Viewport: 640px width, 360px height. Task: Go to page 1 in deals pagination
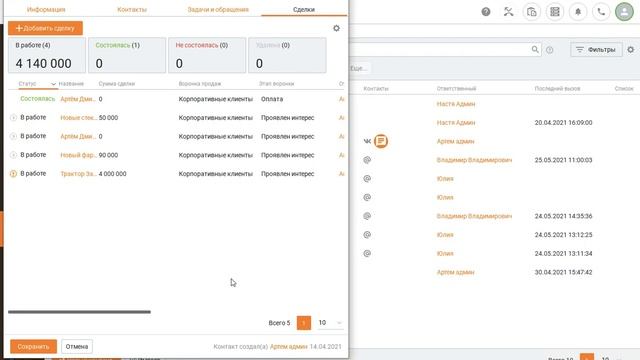(x=304, y=323)
